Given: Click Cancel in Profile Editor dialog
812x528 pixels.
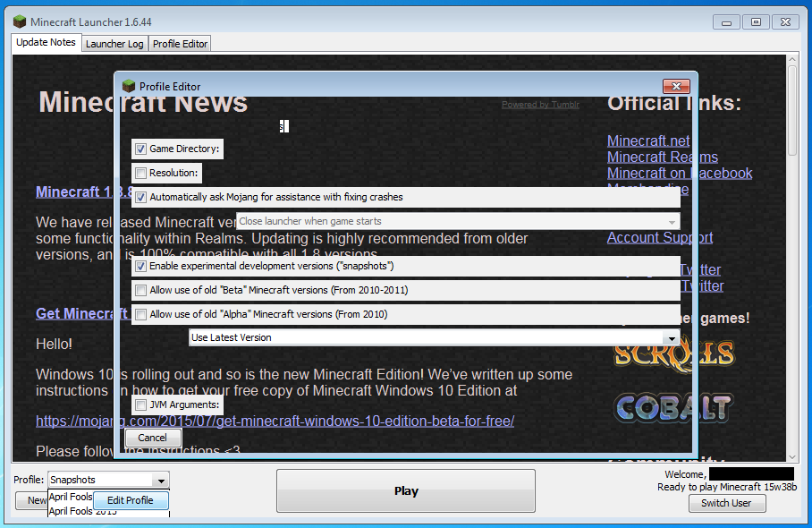Looking at the screenshot, I should click(x=153, y=438).
